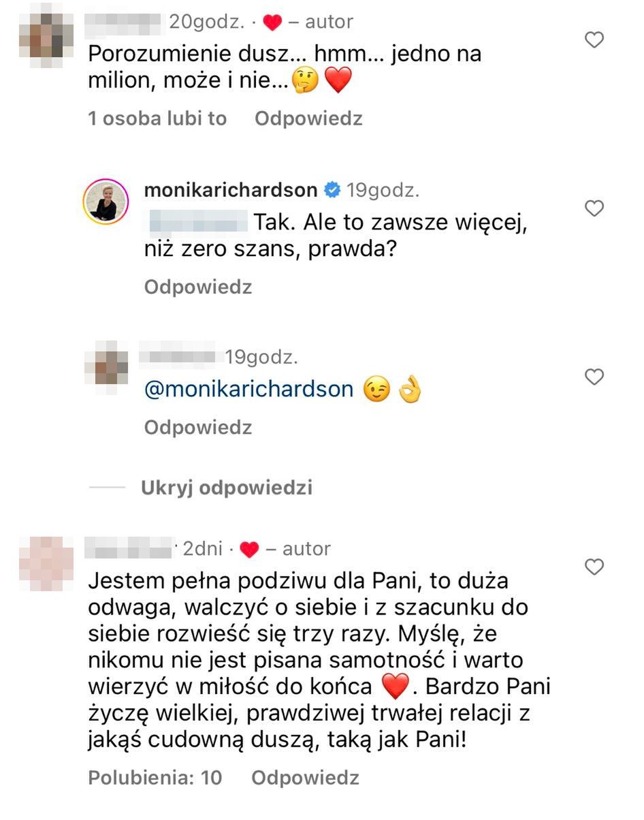
Task: Like monikarichardson's reply with heart icon
Action: click(594, 208)
